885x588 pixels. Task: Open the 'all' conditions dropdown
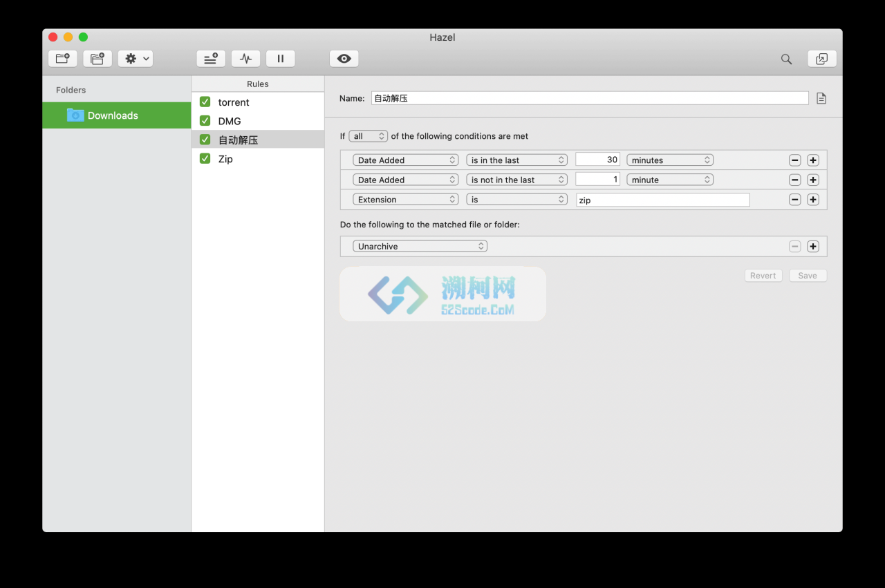[x=369, y=136]
